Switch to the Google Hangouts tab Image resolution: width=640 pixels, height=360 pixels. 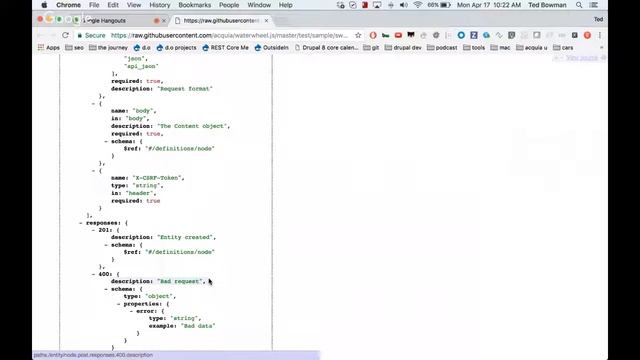(118, 20)
